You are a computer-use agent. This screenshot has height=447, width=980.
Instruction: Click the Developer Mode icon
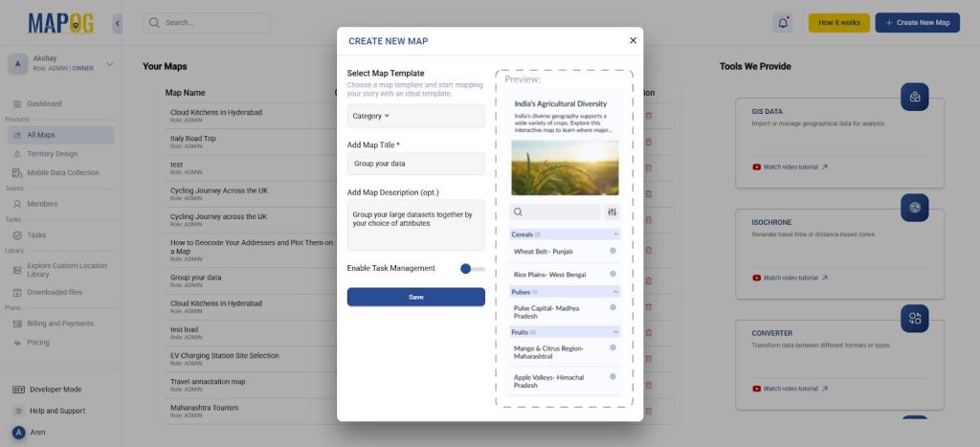click(19, 390)
